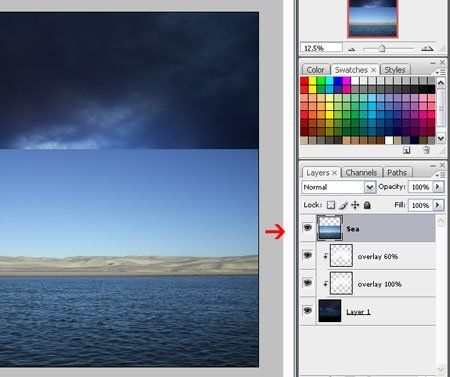Click the overlay 100% layer thumbnail
This screenshot has width=450, height=377.
click(341, 283)
